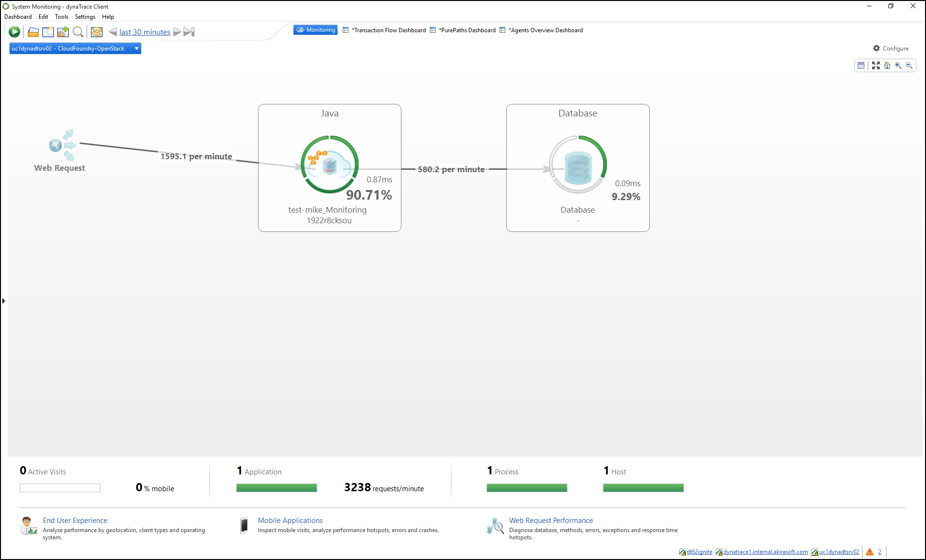
Task: Click the 0.87ms Java response time value
Action: pos(379,179)
